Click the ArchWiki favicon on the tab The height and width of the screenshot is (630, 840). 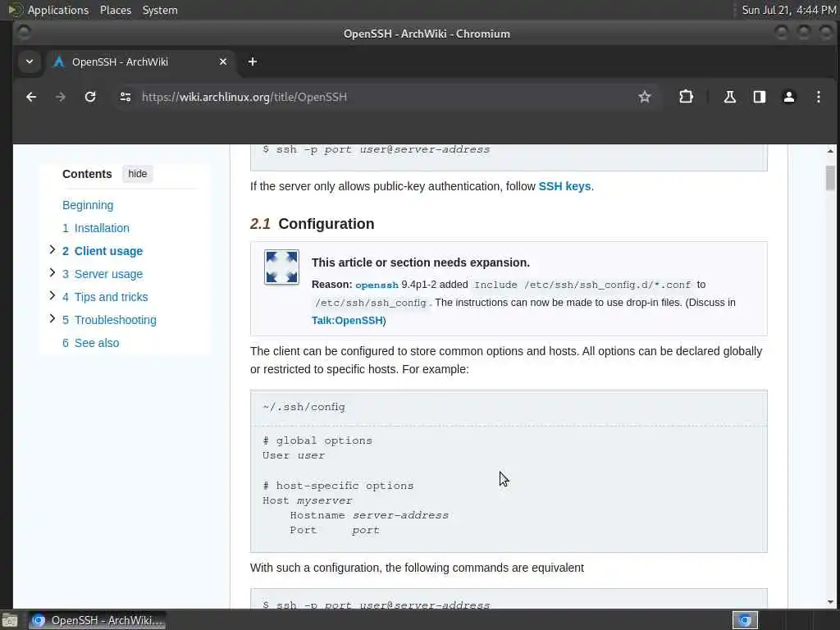(x=58, y=62)
